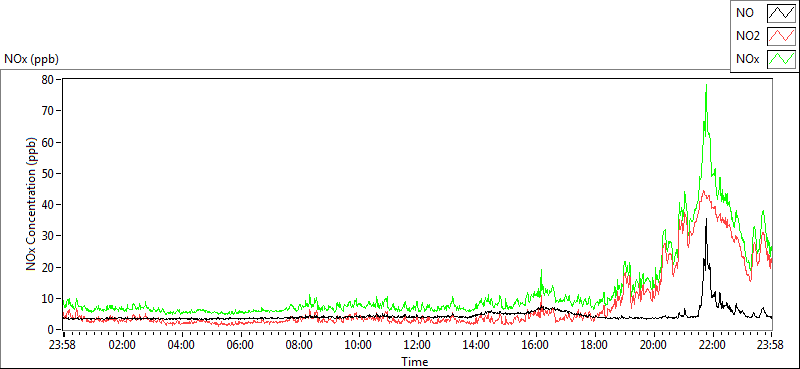Click the x-axis tick label 02:00

(x=122, y=344)
